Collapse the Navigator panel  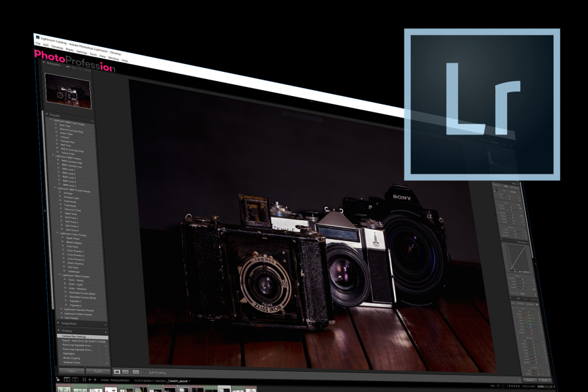point(44,63)
